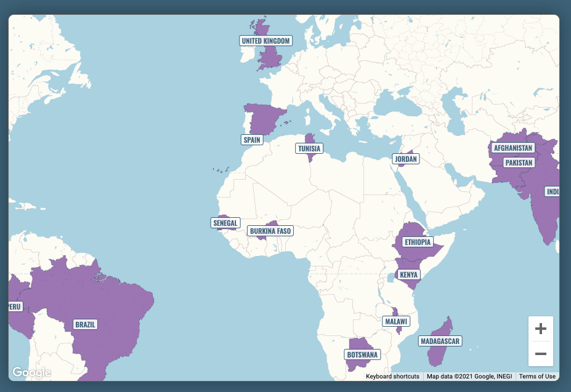Click the Kenya label
This screenshot has height=392, width=571.
coord(409,274)
